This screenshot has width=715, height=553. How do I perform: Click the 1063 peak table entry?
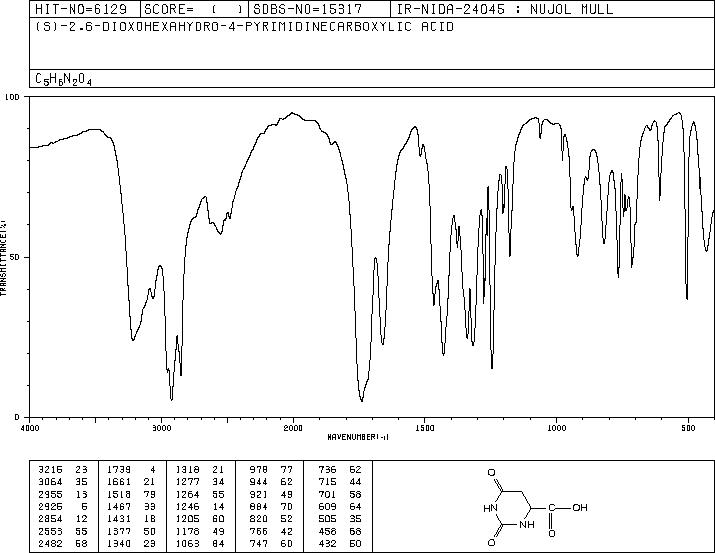(188, 543)
